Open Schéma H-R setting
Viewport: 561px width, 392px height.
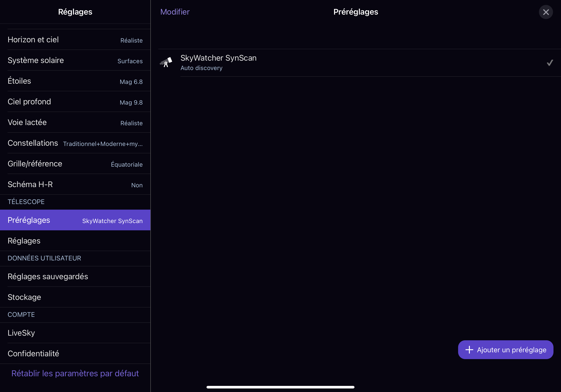point(75,184)
